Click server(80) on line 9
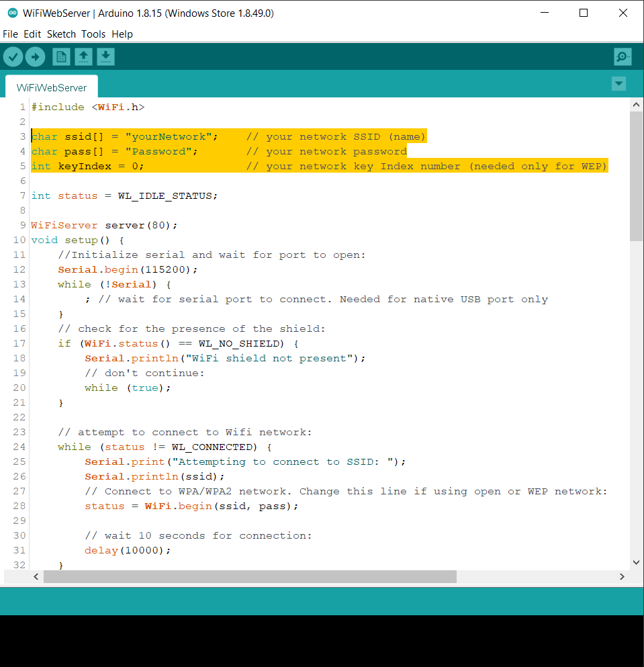The image size is (644, 667). (138, 225)
